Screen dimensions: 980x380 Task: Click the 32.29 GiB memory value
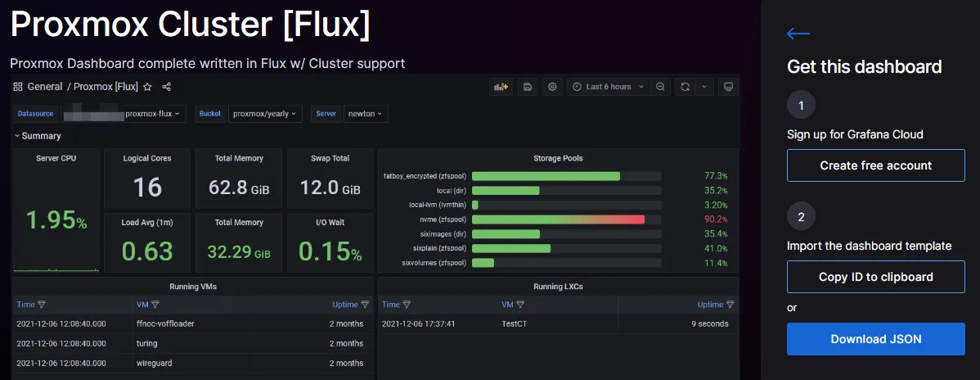[x=239, y=251]
